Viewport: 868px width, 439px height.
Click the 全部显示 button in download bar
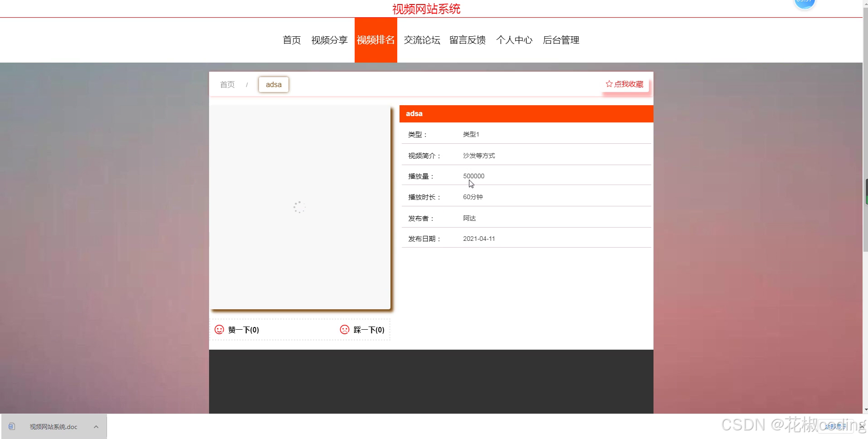point(836,427)
